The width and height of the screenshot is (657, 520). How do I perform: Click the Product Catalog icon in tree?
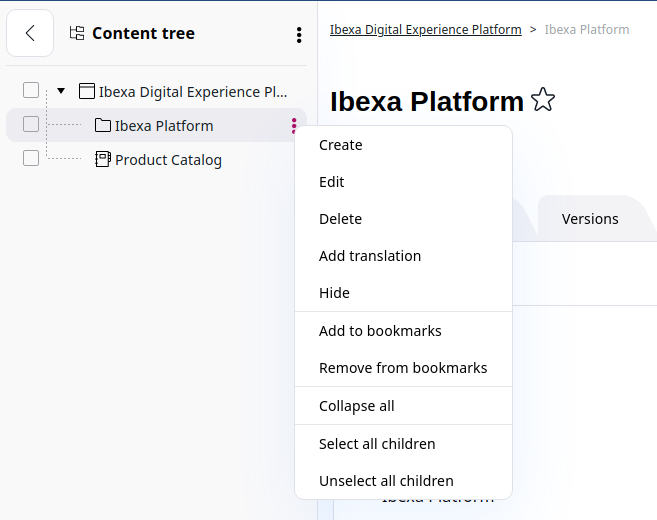102,160
